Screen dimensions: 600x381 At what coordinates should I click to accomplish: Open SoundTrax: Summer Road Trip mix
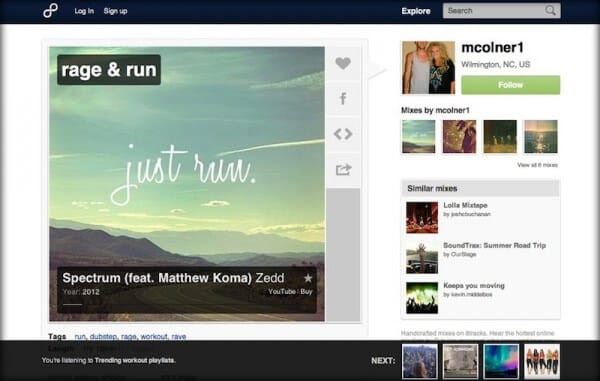point(494,246)
